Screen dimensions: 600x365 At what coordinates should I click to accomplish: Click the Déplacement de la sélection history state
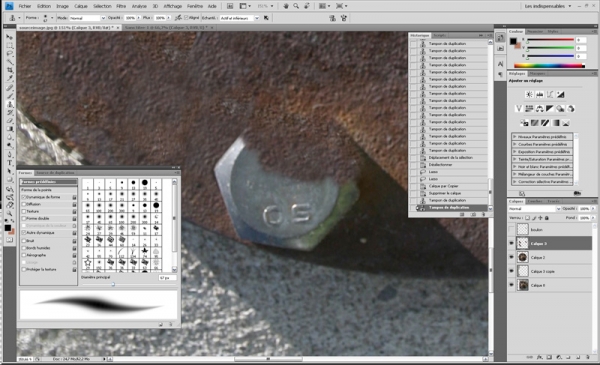[x=450, y=158]
